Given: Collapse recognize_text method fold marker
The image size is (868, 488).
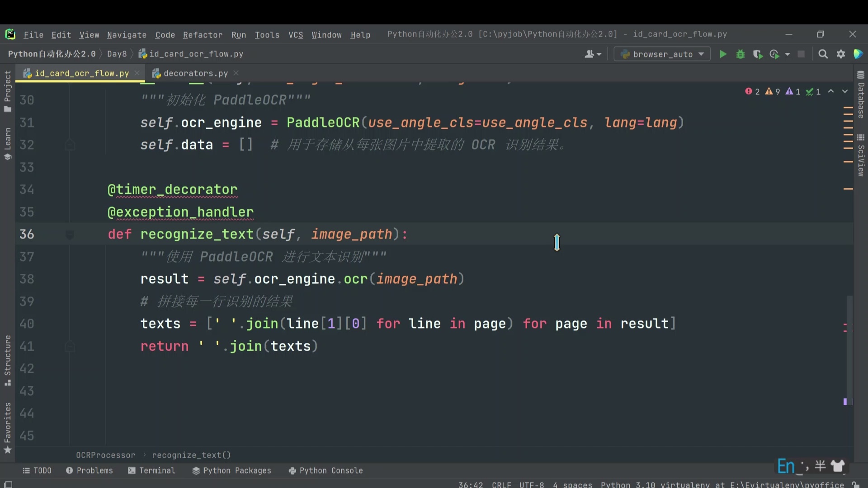Looking at the screenshot, I should point(70,235).
